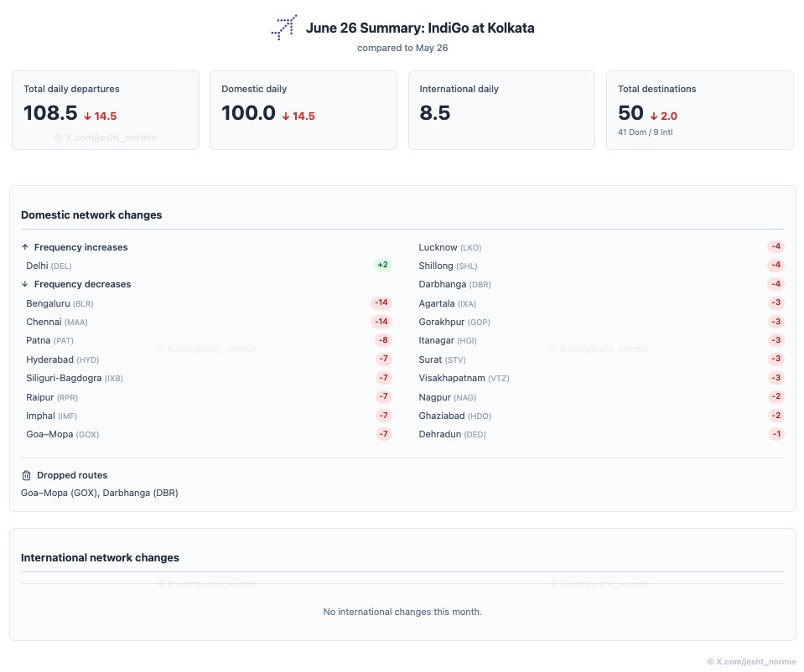Select the Lucknow (LKO) row
Image resolution: width=804 pixels, height=672 pixels.
(601, 247)
